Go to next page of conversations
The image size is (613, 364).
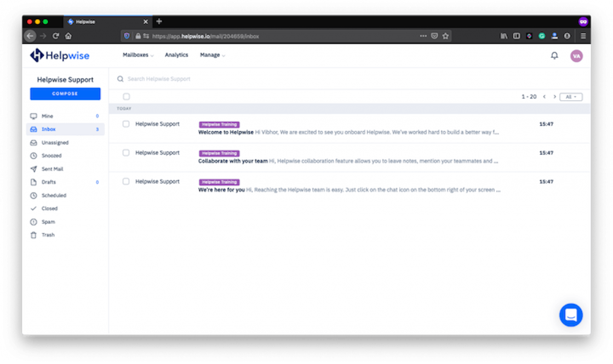coord(555,97)
